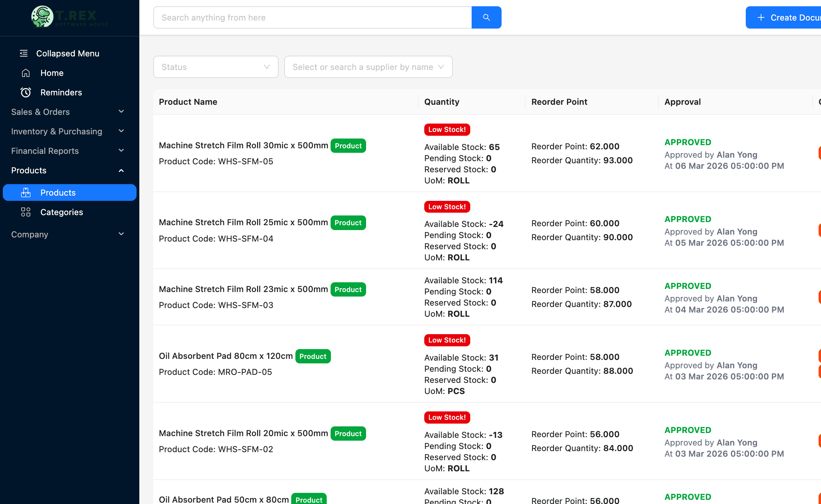Click Machine Stretch Film Roll 30mic product name
821x504 pixels.
243,145
